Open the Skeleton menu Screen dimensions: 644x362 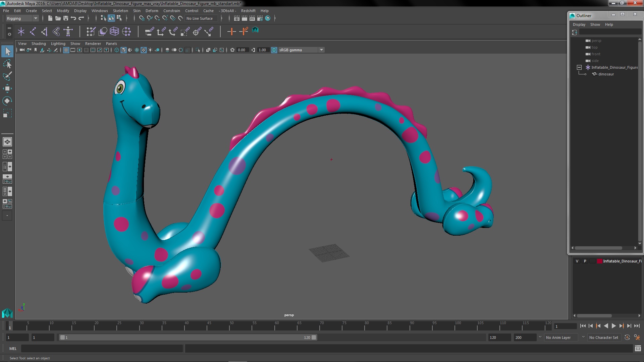coord(120,11)
